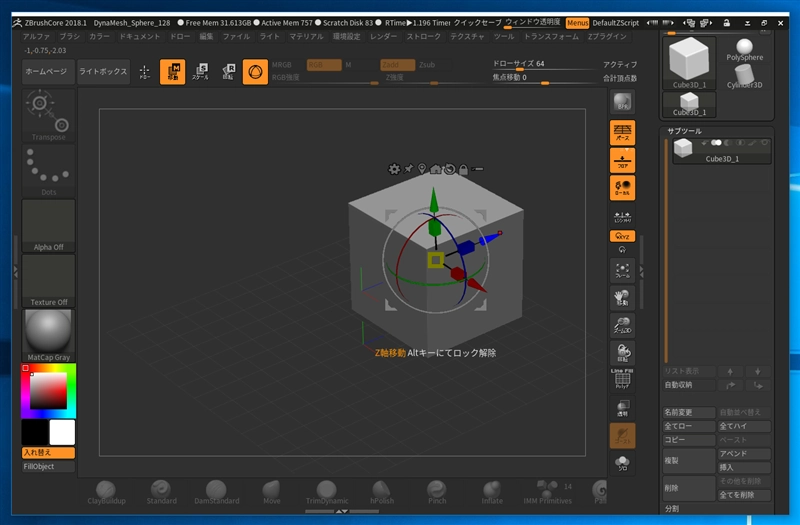The width and height of the screenshot is (800, 525).
Task: Open the Texture Off selector
Action: [x=48, y=281]
